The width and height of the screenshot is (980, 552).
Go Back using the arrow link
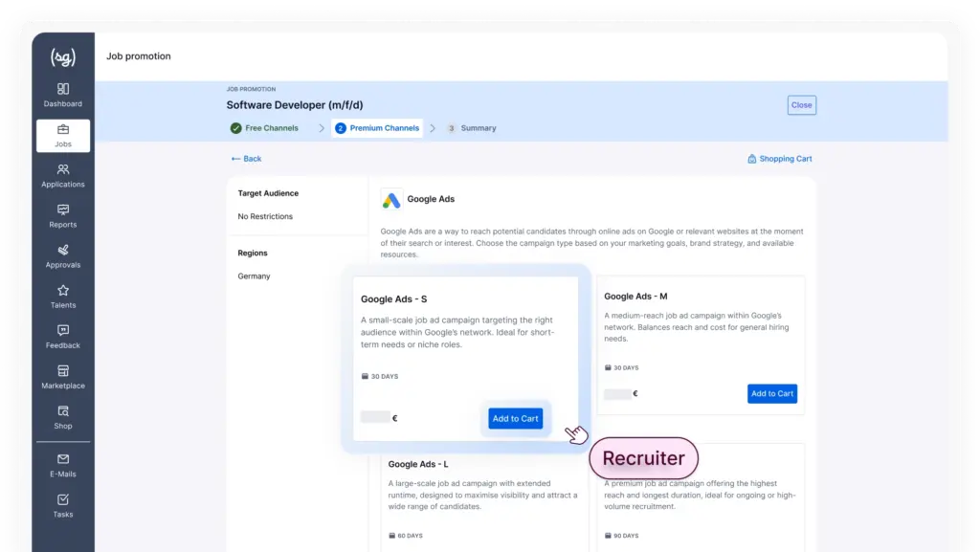click(x=246, y=159)
